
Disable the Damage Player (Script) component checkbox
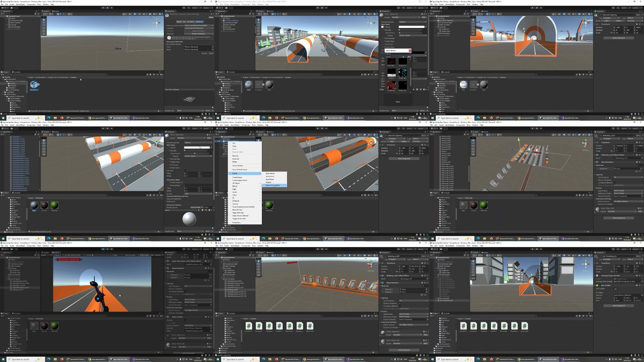click(600, 276)
